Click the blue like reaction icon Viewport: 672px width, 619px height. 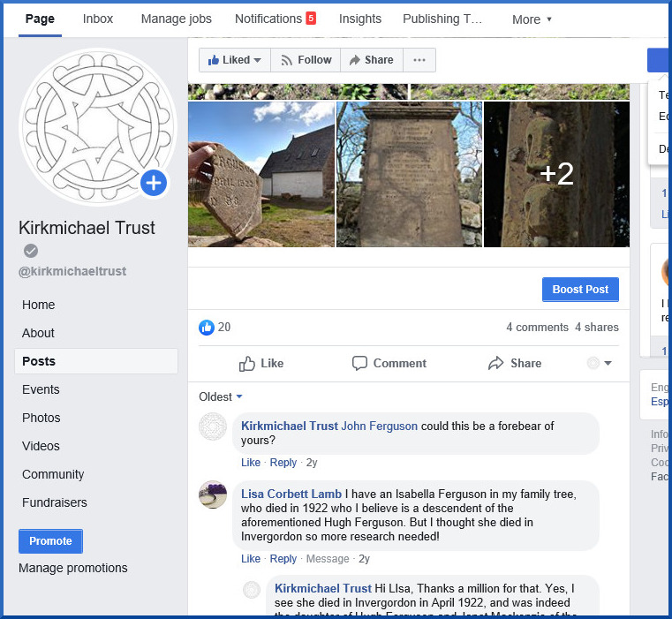[x=207, y=328]
